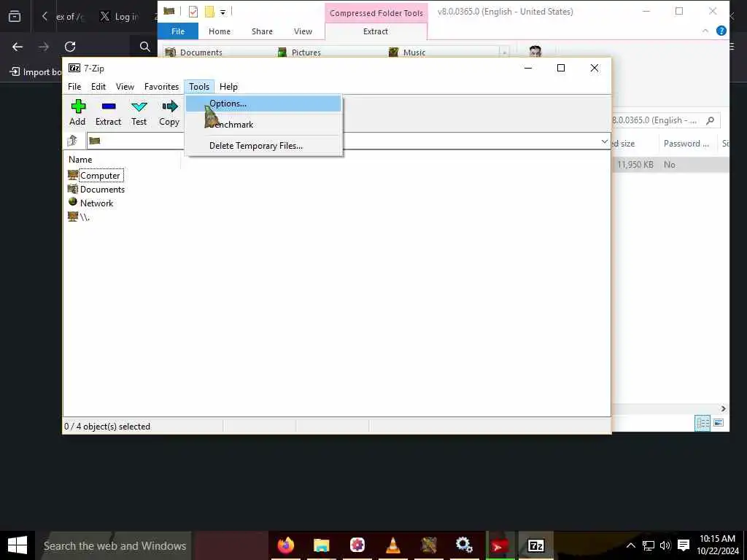This screenshot has width=747, height=560.
Task: Click the 11,950 KB size cell
Action: (635, 165)
